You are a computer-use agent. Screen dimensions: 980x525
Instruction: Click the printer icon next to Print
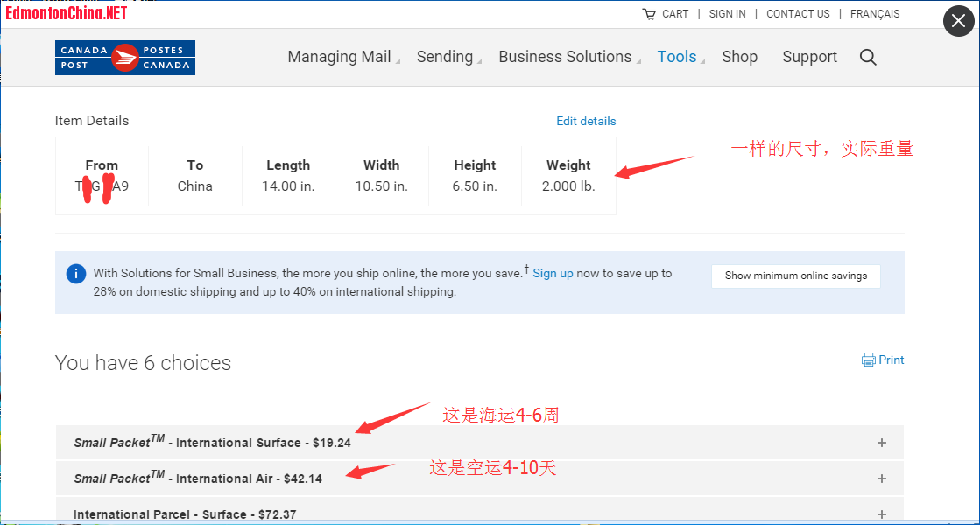pos(868,360)
